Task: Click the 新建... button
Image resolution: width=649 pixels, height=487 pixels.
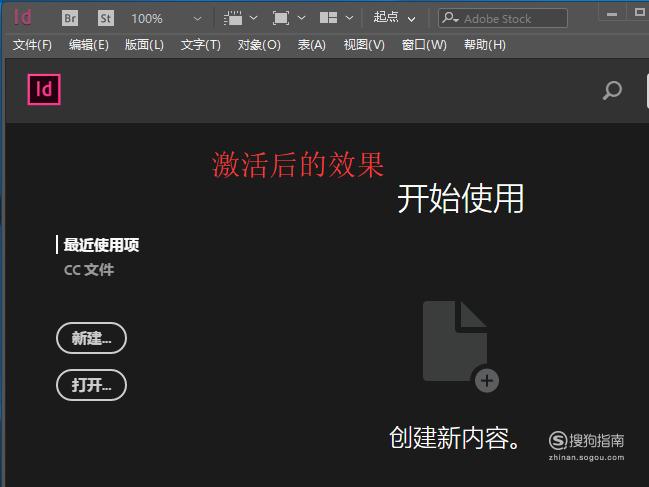Action: coord(91,338)
